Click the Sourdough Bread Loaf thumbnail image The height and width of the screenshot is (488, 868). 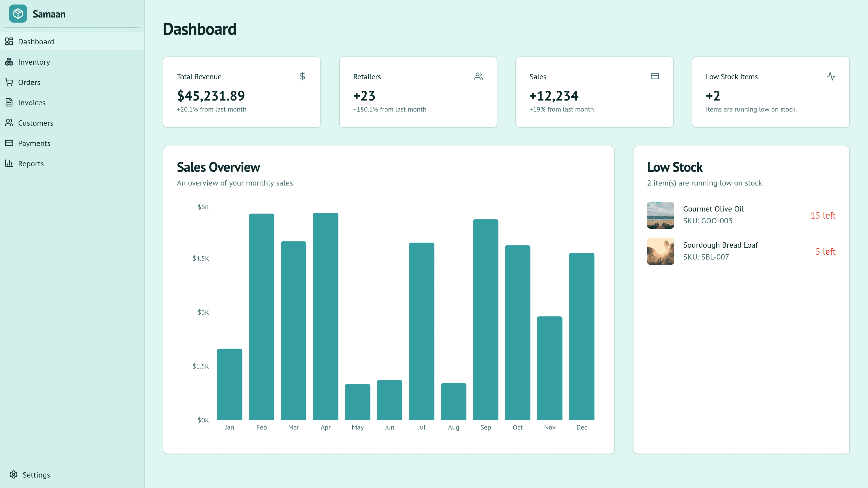point(660,251)
